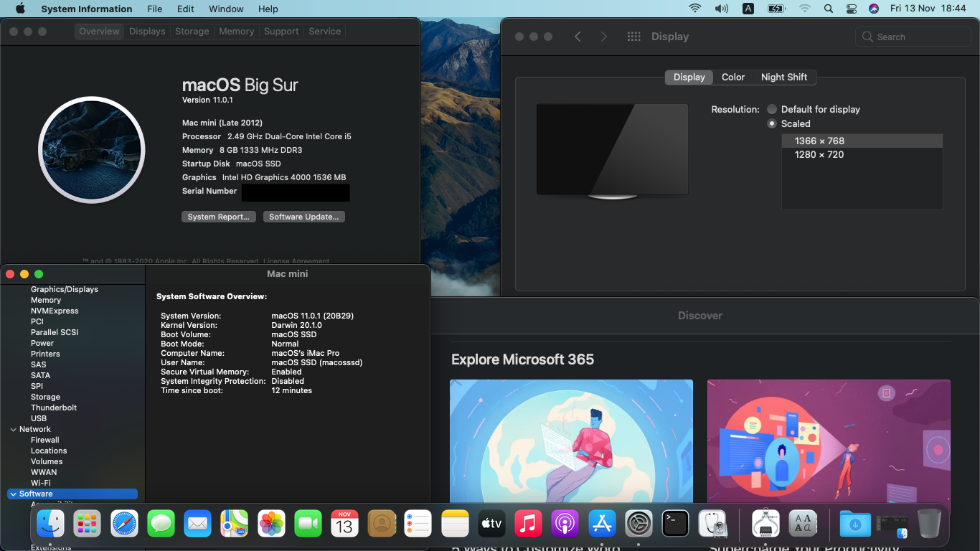Viewport: 980px width, 551px height.
Task: Open the Night Shift tab
Action: click(x=784, y=77)
